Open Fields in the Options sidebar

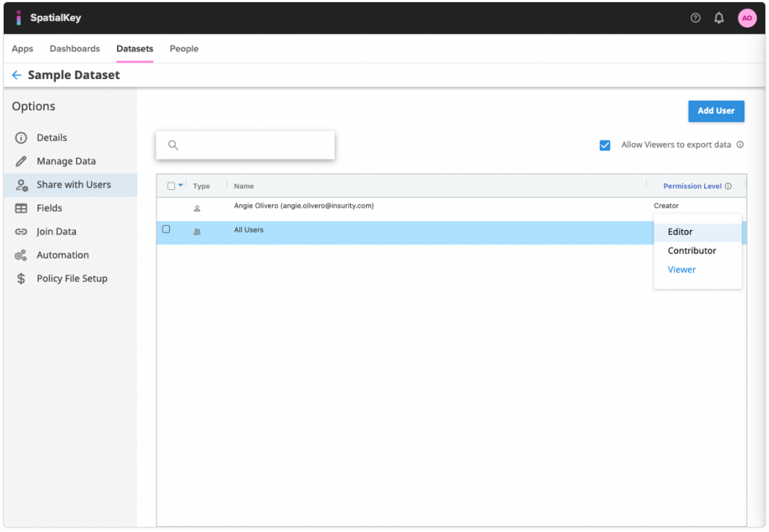(x=49, y=208)
